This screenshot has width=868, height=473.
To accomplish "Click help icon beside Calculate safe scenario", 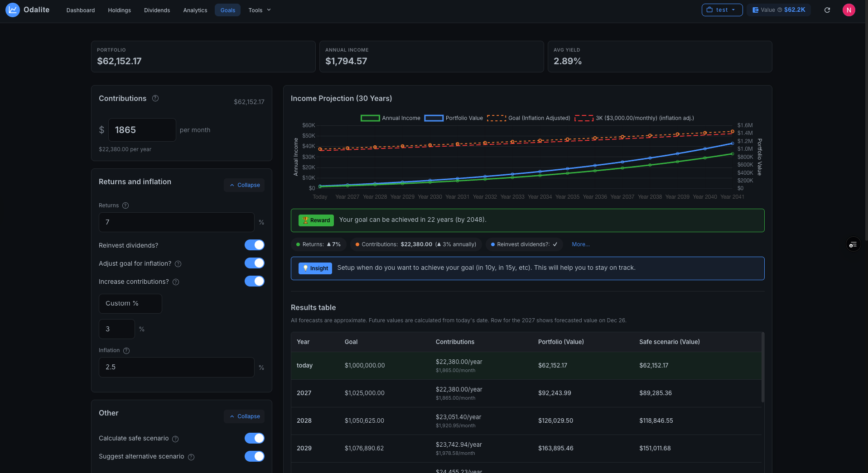I will tap(175, 439).
